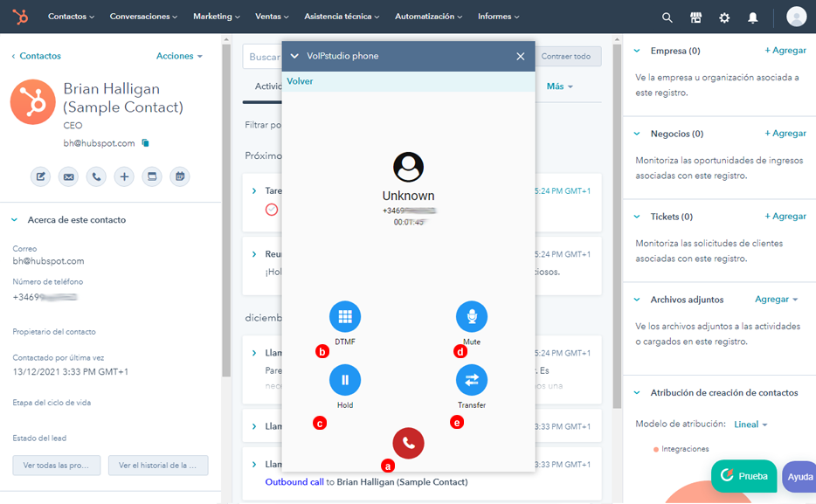This screenshot has height=504, width=816.
Task: Add a deal with Negocios Agregar
Action: tap(785, 133)
